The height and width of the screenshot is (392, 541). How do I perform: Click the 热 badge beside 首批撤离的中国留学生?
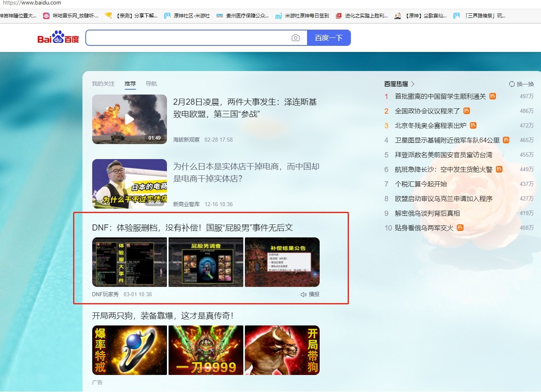tap(492, 96)
